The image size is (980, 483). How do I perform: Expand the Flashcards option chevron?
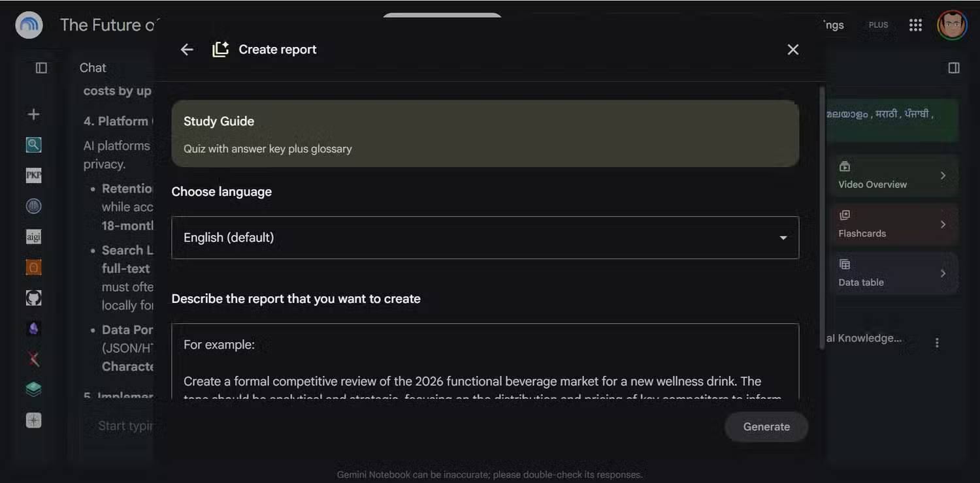coord(943,225)
